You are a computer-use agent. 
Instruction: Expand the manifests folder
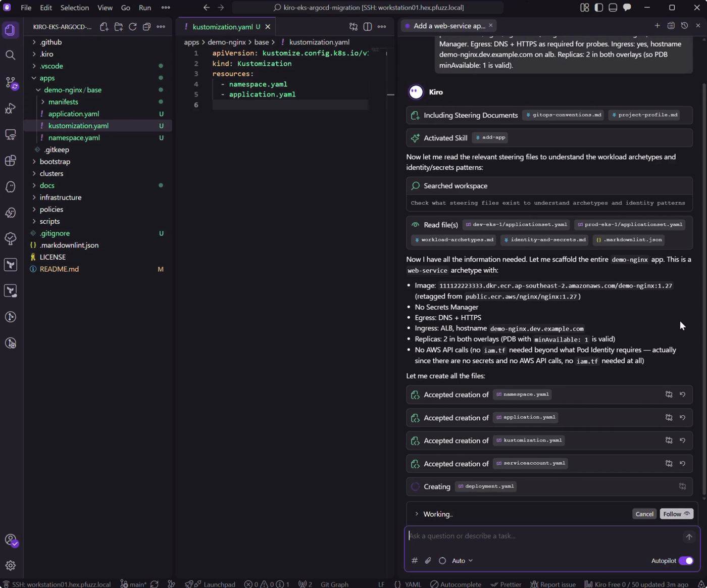click(x=98, y=102)
